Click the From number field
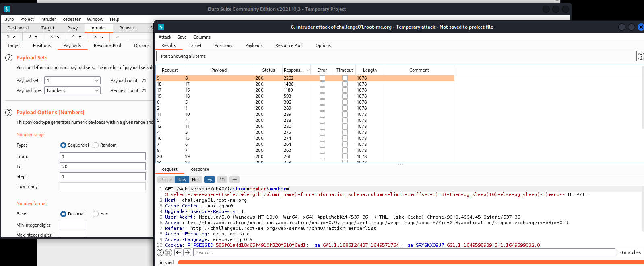The image size is (644, 266). tap(103, 156)
